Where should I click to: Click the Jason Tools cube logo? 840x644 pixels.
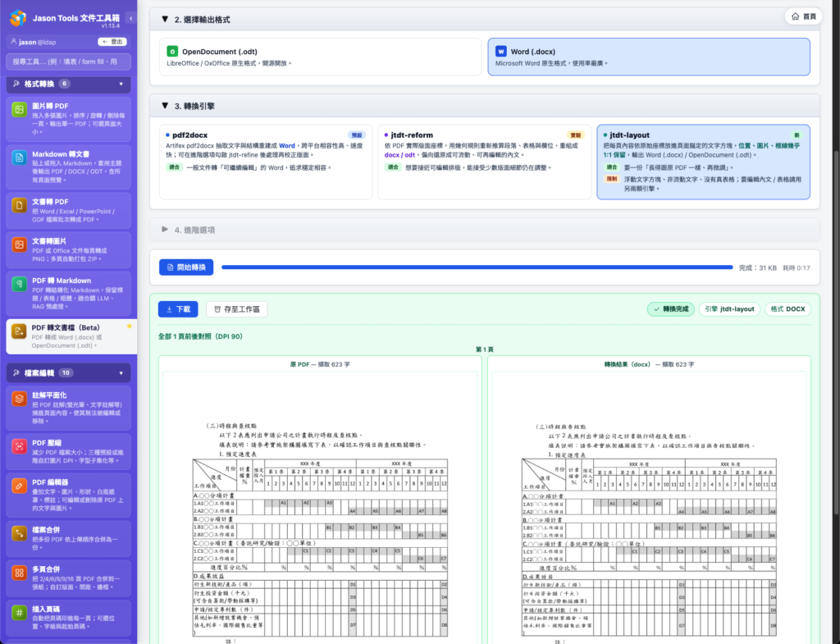coord(18,18)
